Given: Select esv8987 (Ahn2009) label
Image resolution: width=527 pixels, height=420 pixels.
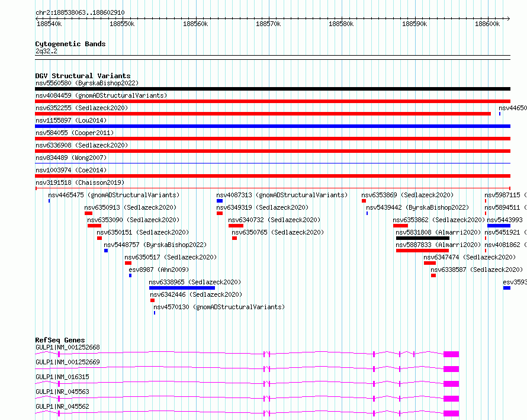Looking at the screenshot, I should (x=159, y=270).
